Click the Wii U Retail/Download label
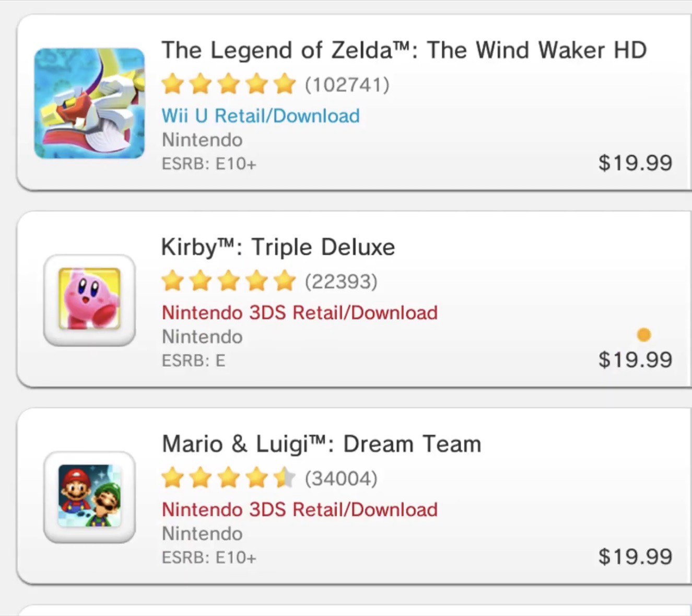This screenshot has height=616, width=692. 261,115
